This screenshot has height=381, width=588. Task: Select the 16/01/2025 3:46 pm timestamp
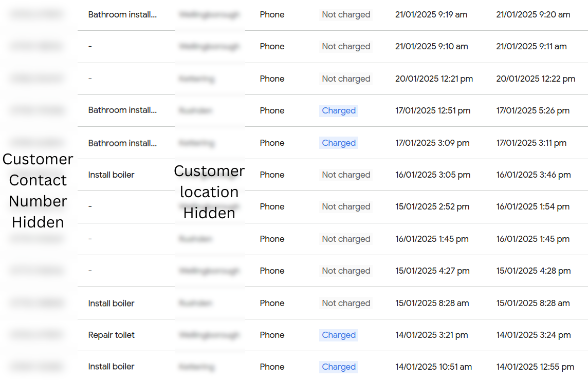(533, 175)
